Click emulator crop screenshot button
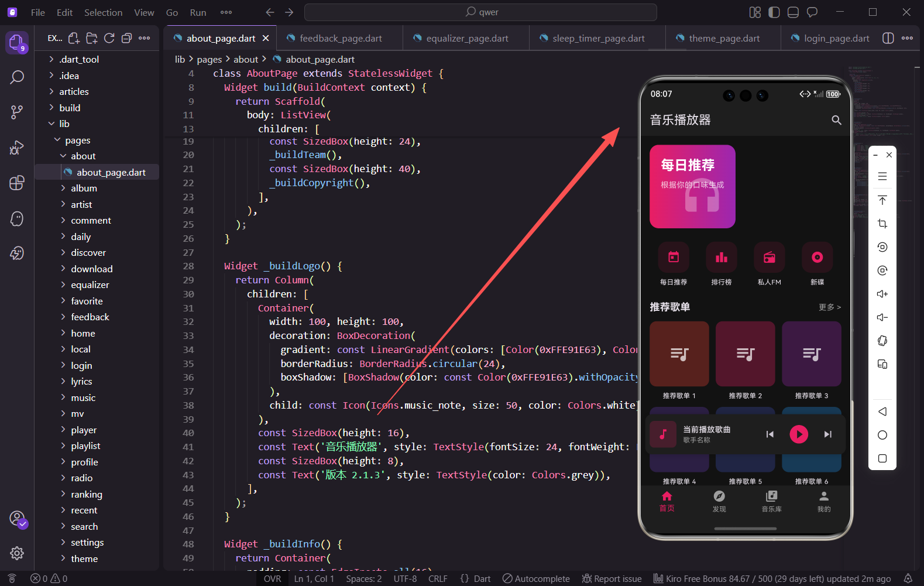The image size is (924, 586). [x=882, y=224]
